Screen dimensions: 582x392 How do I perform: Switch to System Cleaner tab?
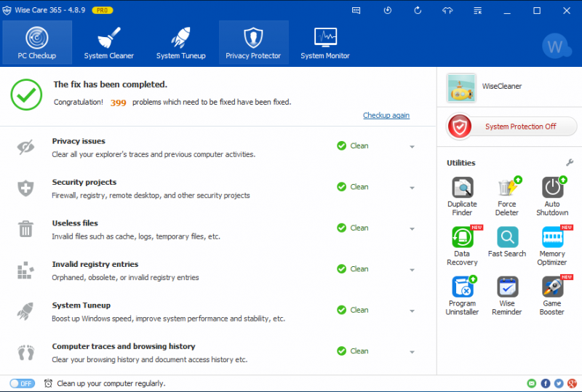pos(108,43)
